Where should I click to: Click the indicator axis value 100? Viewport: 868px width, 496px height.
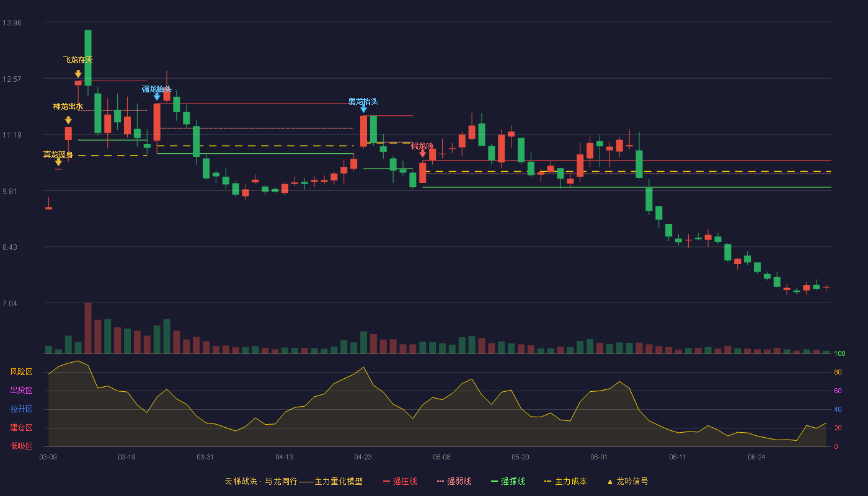click(x=839, y=354)
